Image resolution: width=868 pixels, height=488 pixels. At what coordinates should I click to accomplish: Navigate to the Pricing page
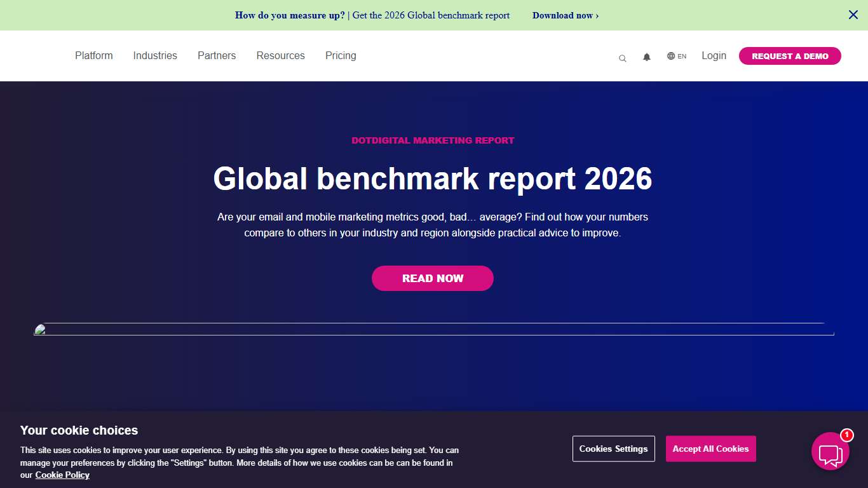(341, 56)
